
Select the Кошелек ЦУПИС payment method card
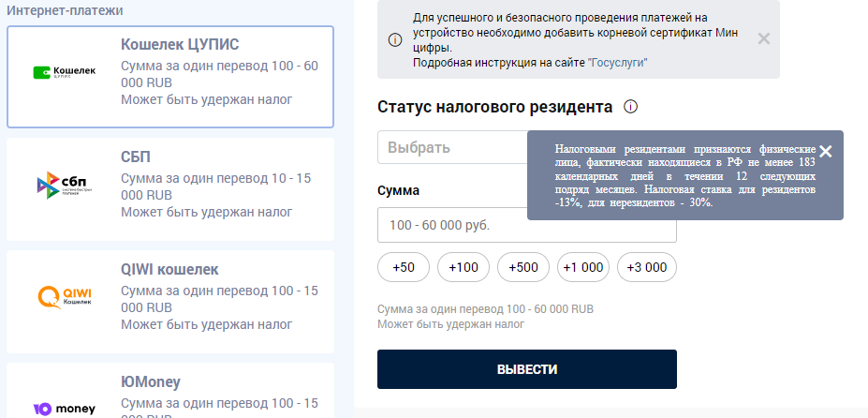(169, 77)
